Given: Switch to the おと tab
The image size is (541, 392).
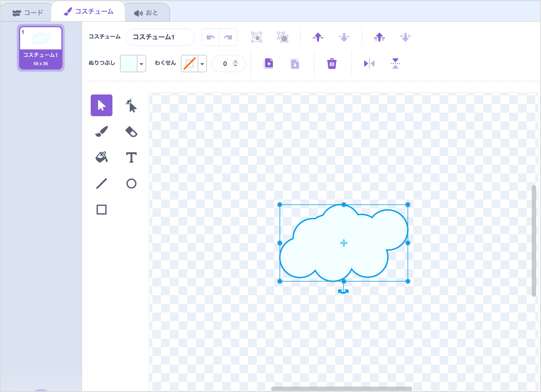Looking at the screenshot, I should pos(147,11).
